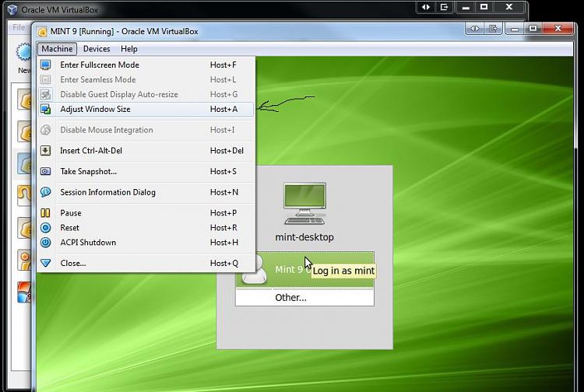
Task: Select Adjust Window Size
Action: (146, 110)
